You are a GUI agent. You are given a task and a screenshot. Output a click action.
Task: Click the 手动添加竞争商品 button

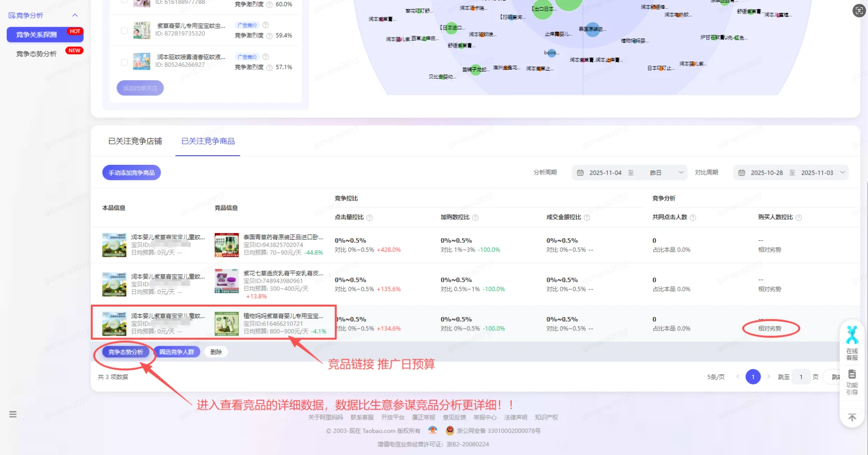131,172
